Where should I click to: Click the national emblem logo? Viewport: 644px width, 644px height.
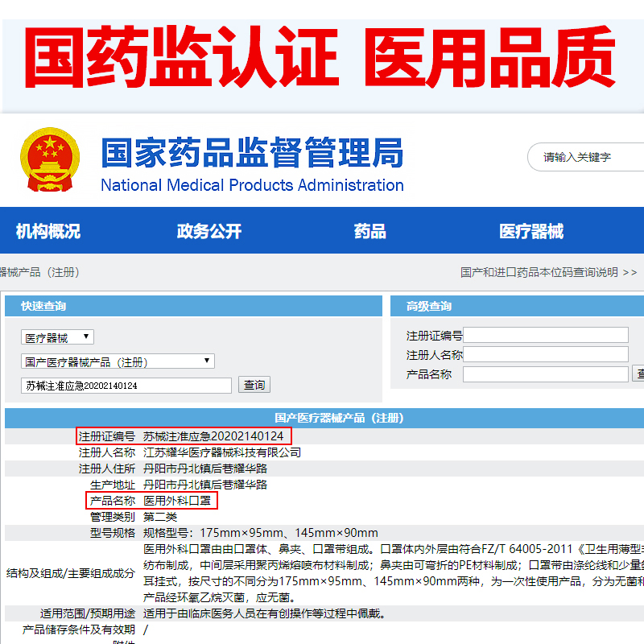50,159
